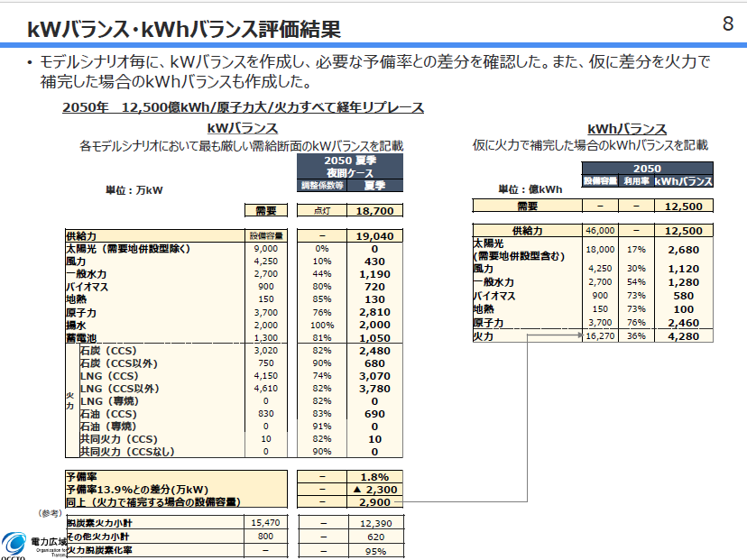Image resolution: width=747 pixels, height=560 pixels.
Task: Click the 予備率13.9%との差分(万kW) label
Action: coord(137,490)
